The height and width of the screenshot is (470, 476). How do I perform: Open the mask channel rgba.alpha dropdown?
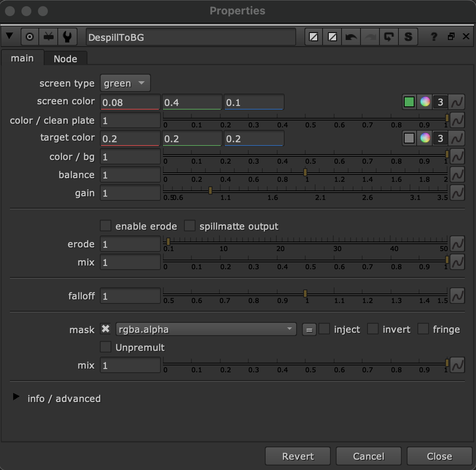(206, 329)
